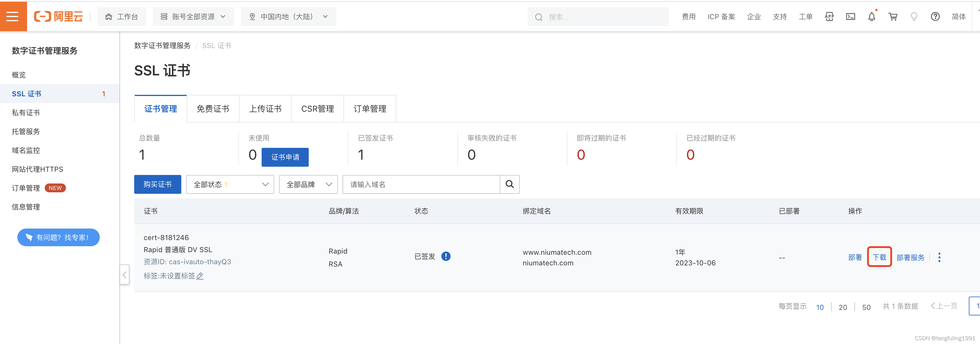Click the 购买证书 button
The image size is (980, 344).
pyautogui.click(x=157, y=185)
